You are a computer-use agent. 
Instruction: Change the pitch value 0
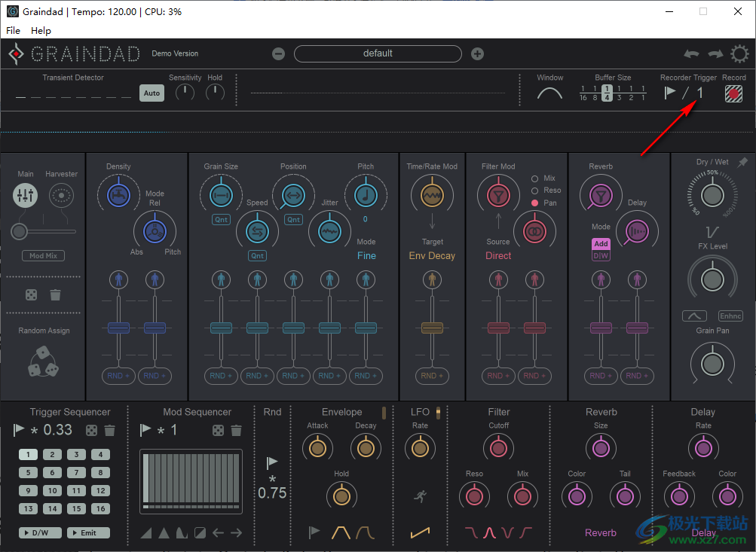[366, 219]
